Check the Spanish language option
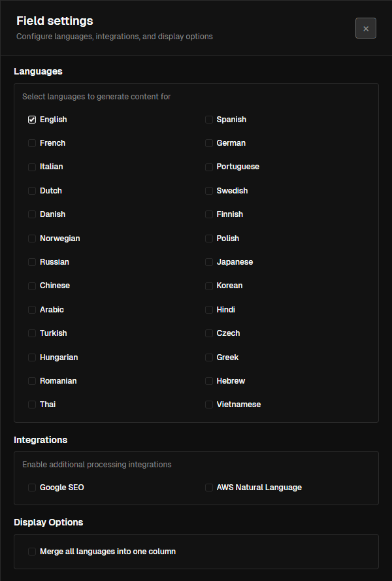Image resolution: width=392 pixels, height=581 pixels. pos(208,119)
